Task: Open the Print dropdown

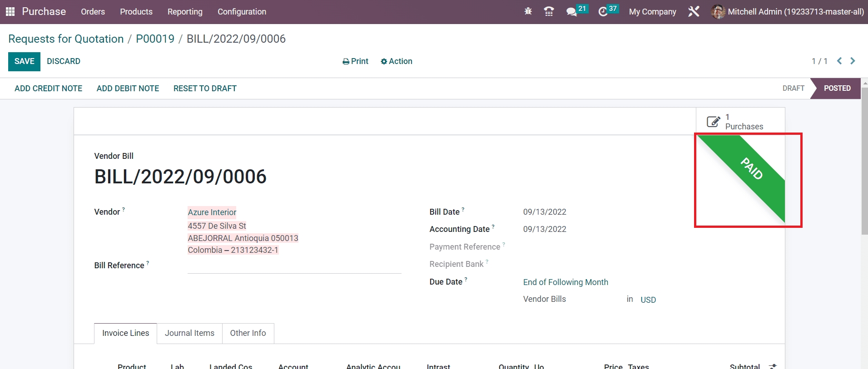Action: [355, 61]
